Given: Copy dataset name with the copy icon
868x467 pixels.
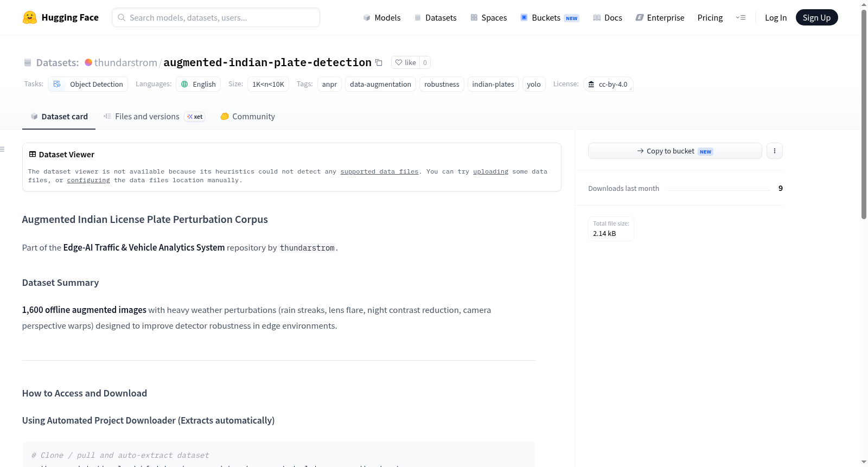Looking at the screenshot, I should 379,62.
